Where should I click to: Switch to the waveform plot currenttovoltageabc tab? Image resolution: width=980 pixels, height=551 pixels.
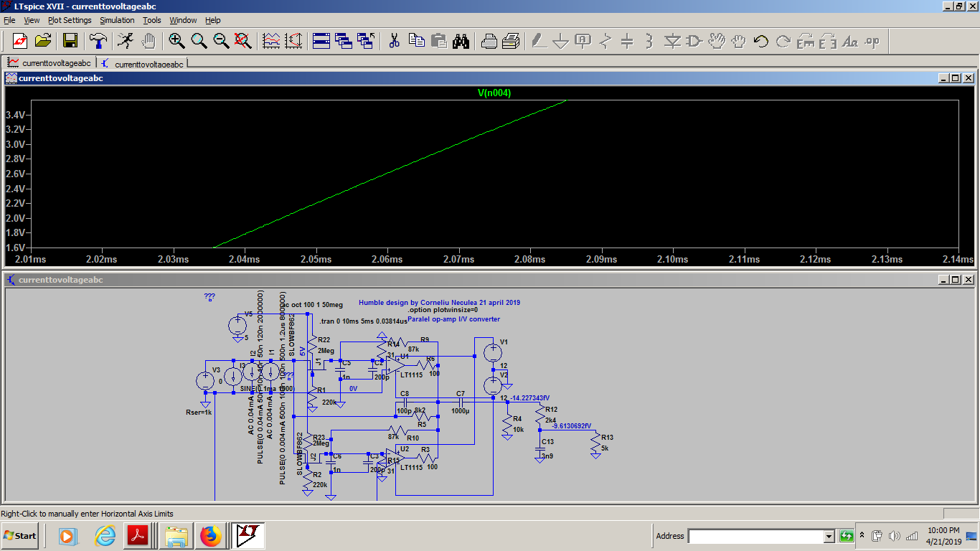pos(50,63)
